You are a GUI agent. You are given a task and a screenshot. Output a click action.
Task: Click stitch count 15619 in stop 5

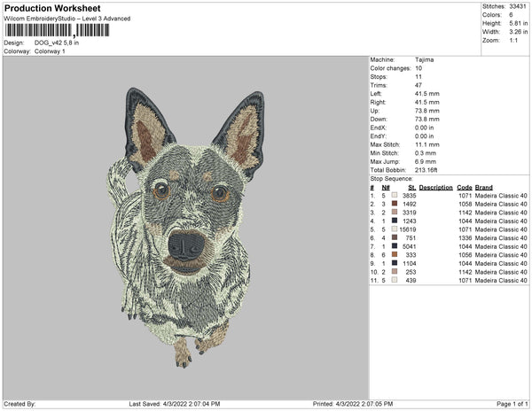coord(408,229)
